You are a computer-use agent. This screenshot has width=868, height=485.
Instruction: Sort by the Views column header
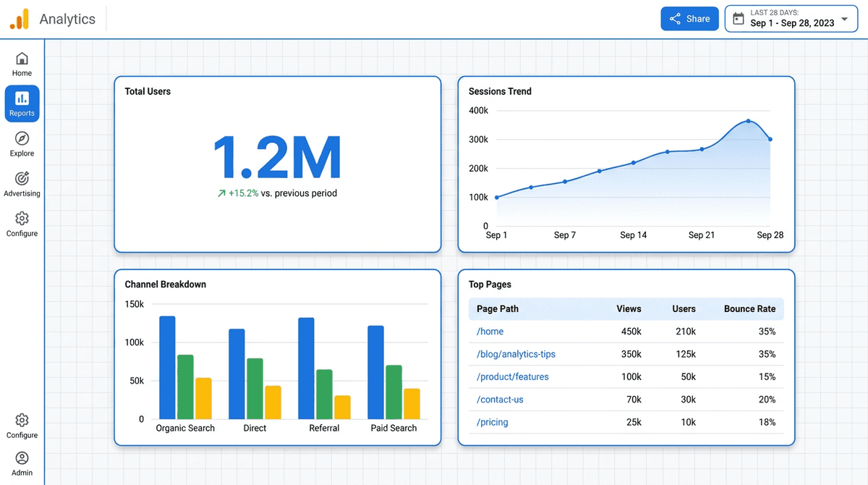point(629,308)
